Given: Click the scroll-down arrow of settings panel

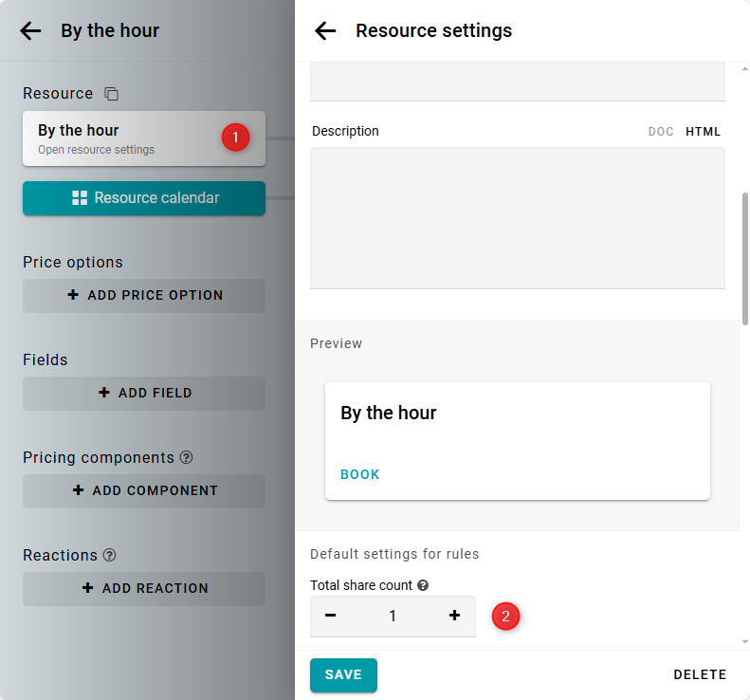Looking at the screenshot, I should pos(744,642).
